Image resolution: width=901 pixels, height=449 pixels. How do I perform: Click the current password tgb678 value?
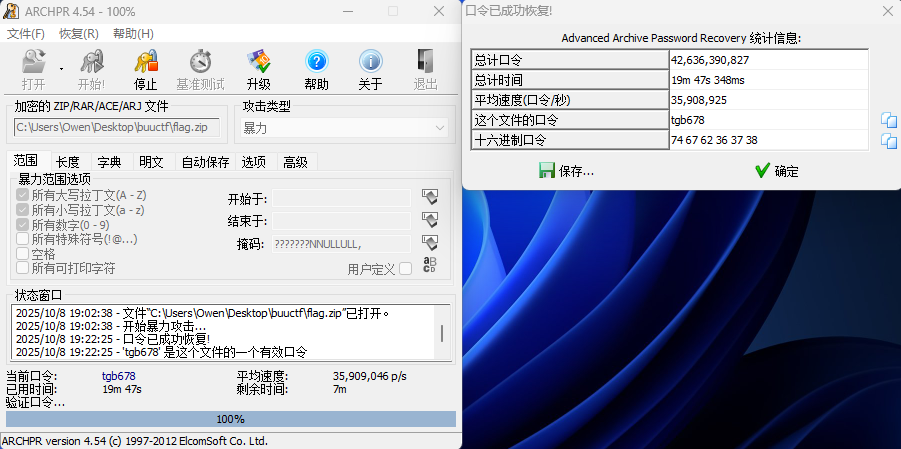click(x=119, y=377)
